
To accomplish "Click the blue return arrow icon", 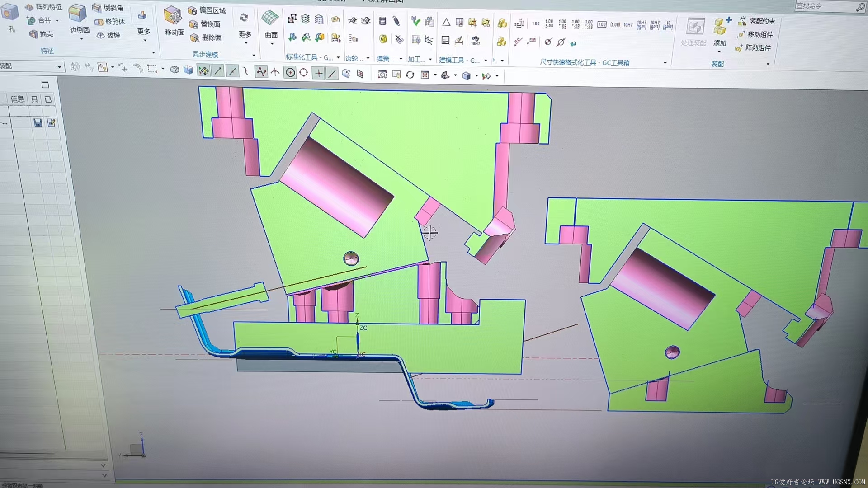I will tap(574, 43).
